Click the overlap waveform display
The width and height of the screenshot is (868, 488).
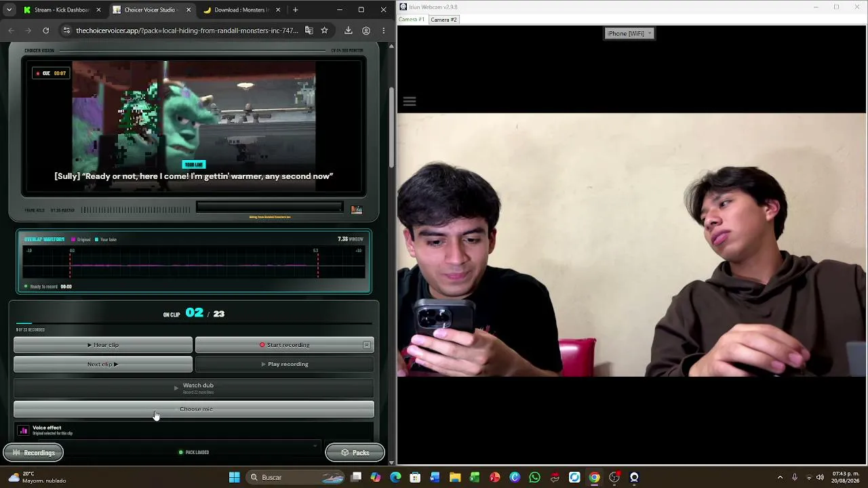click(x=194, y=262)
